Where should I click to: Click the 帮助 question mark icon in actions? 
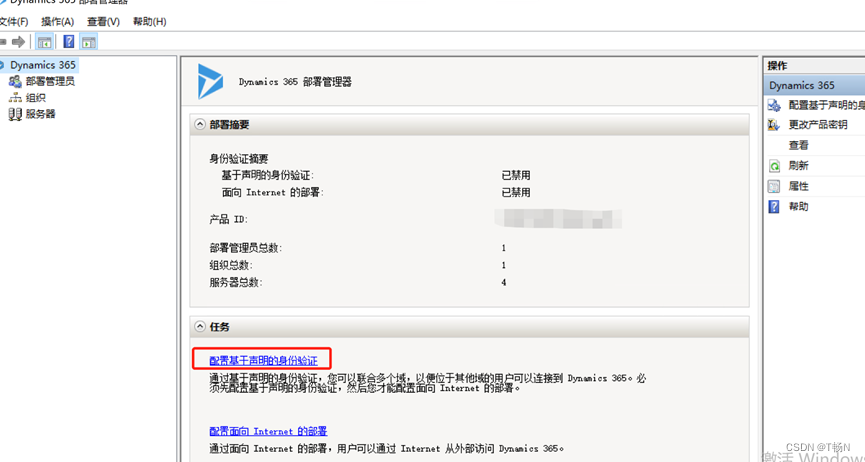775,207
